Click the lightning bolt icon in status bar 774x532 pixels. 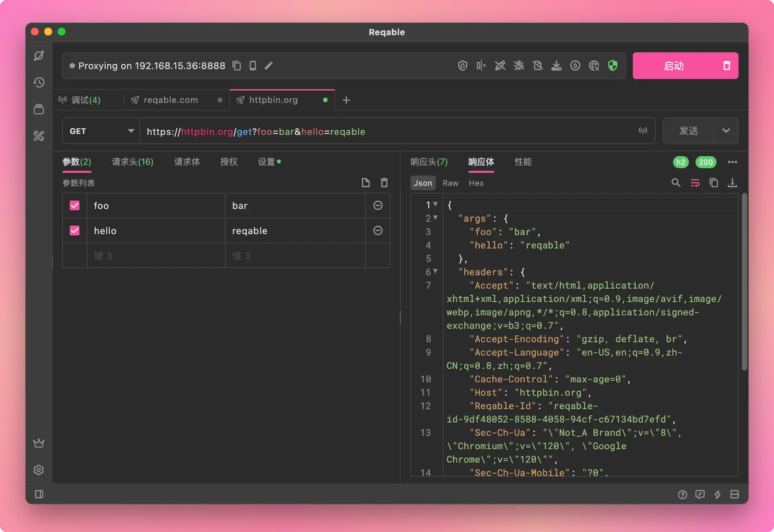[x=718, y=495]
